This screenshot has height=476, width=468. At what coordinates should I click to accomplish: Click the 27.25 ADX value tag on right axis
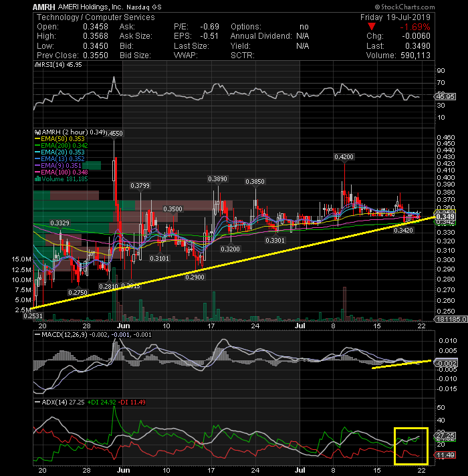click(445, 436)
